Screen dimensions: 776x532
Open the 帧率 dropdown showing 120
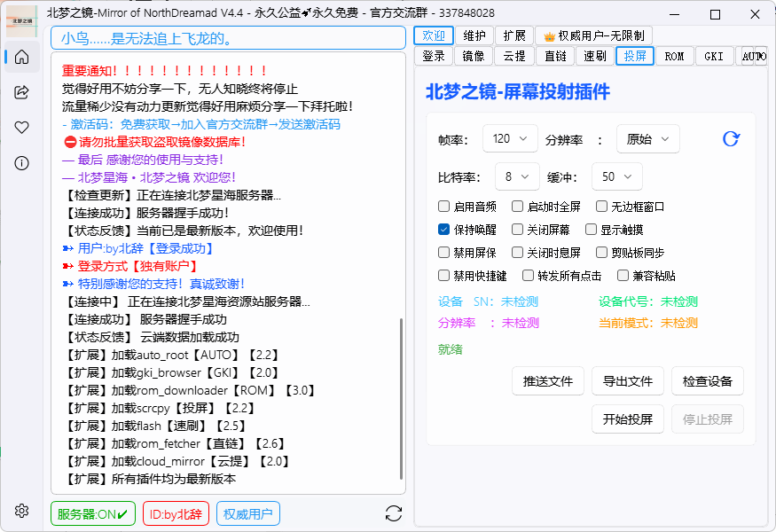[x=510, y=138]
